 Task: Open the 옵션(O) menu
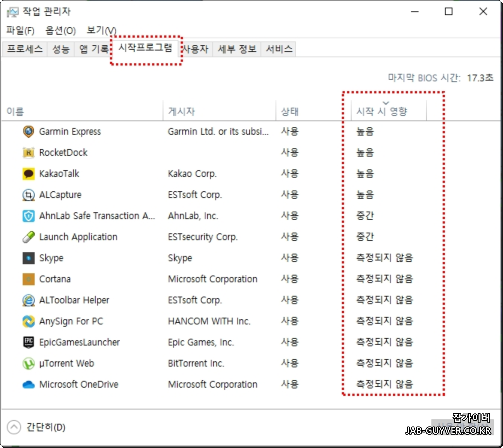[61, 30]
